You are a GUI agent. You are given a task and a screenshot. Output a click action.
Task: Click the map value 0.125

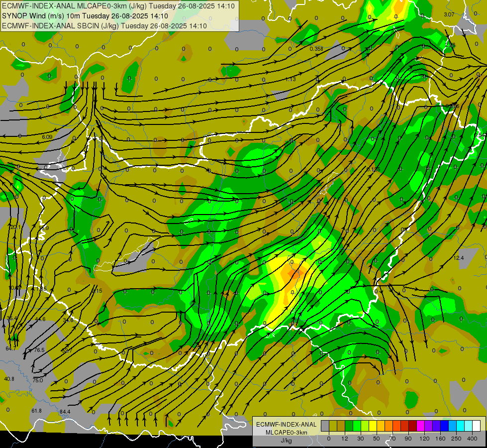373,169
